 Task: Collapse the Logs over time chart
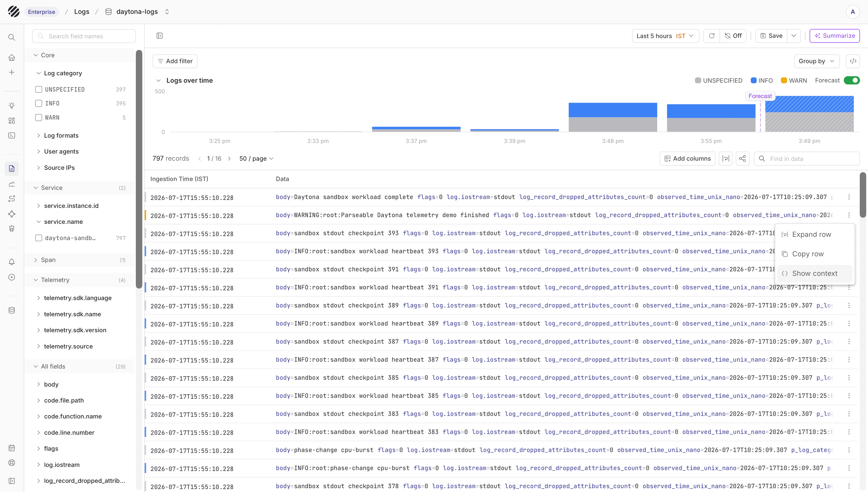coord(159,80)
